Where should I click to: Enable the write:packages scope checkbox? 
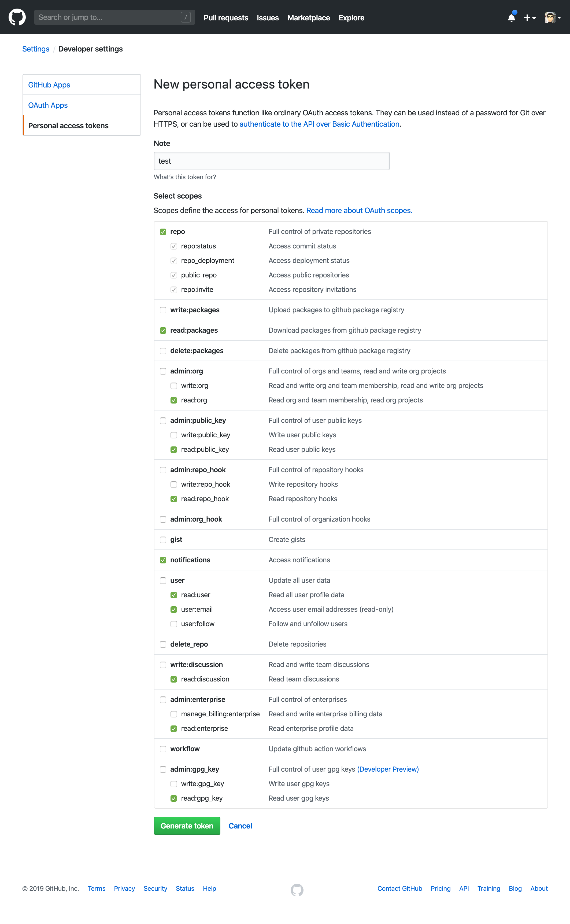click(x=163, y=310)
